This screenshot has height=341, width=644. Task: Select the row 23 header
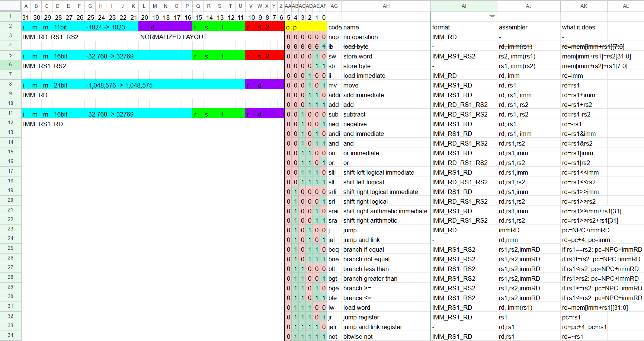pos(10,229)
